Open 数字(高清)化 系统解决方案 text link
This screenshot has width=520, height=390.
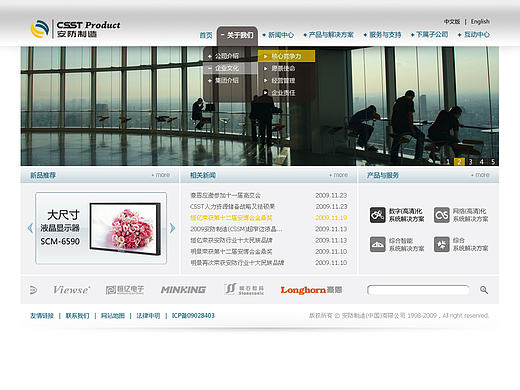point(407,215)
